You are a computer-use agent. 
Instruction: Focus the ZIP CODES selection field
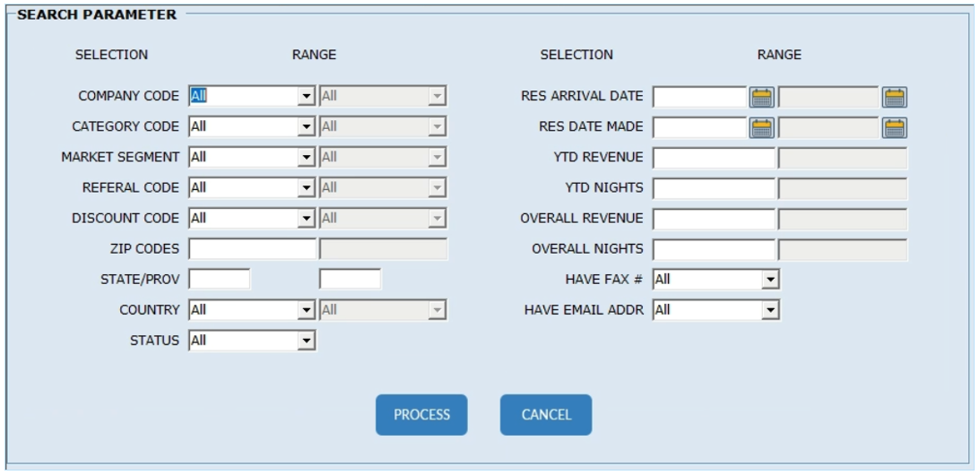click(252, 249)
